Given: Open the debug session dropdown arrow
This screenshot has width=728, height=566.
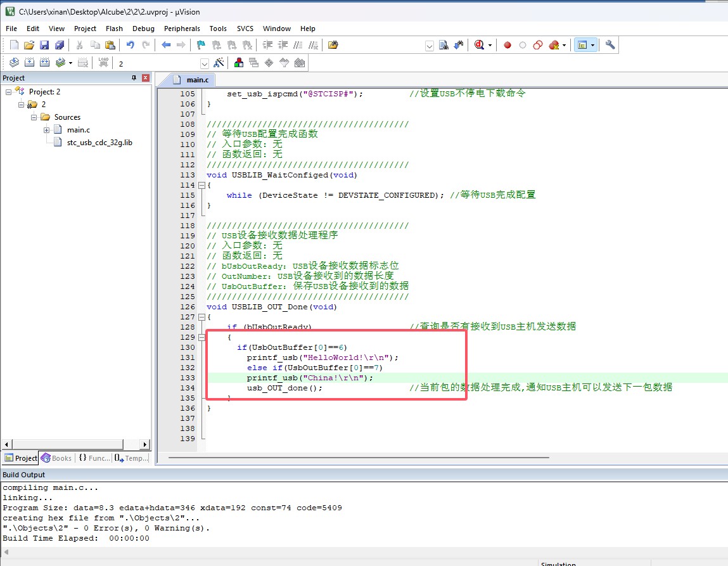Looking at the screenshot, I should pyautogui.click(x=490, y=46).
